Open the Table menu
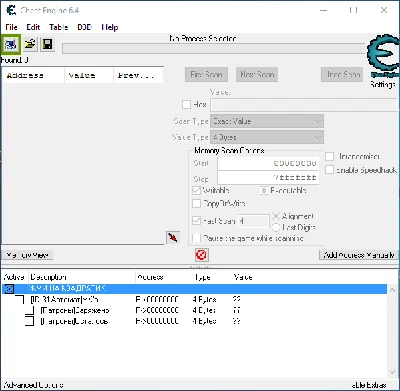The height and width of the screenshot is (391, 400). point(59,27)
